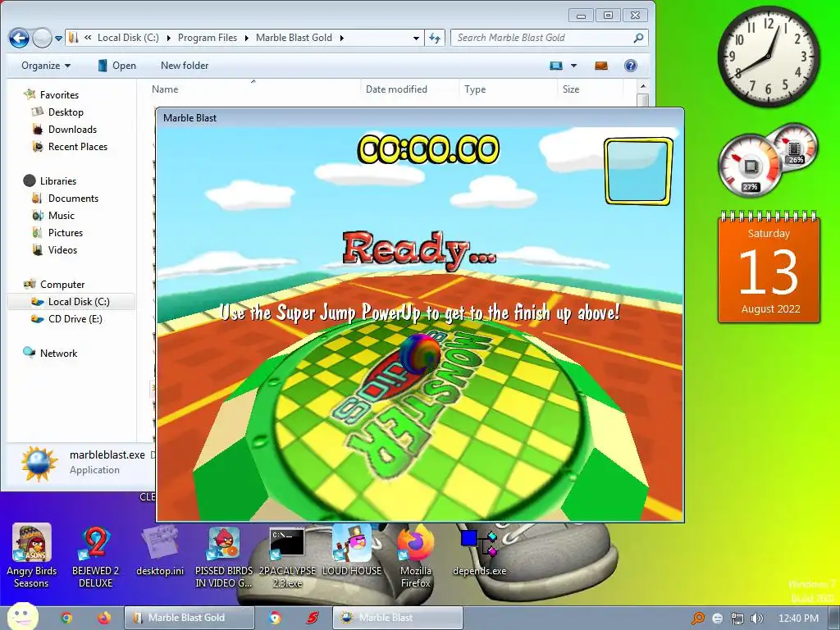The height and width of the screenshot is (630, 840).
Task: Click Marble Blast Gold breadcrumb in address bar
Action: click(294, 38)
